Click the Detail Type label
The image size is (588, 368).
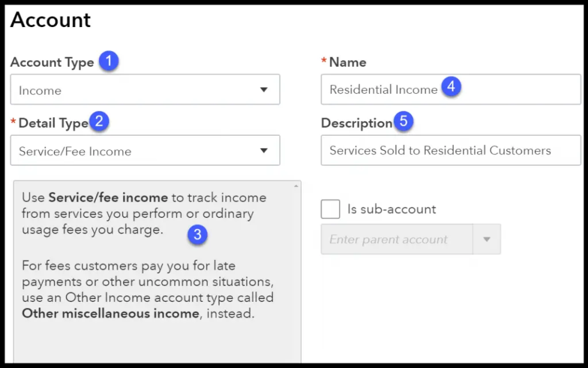click(53, 123)
